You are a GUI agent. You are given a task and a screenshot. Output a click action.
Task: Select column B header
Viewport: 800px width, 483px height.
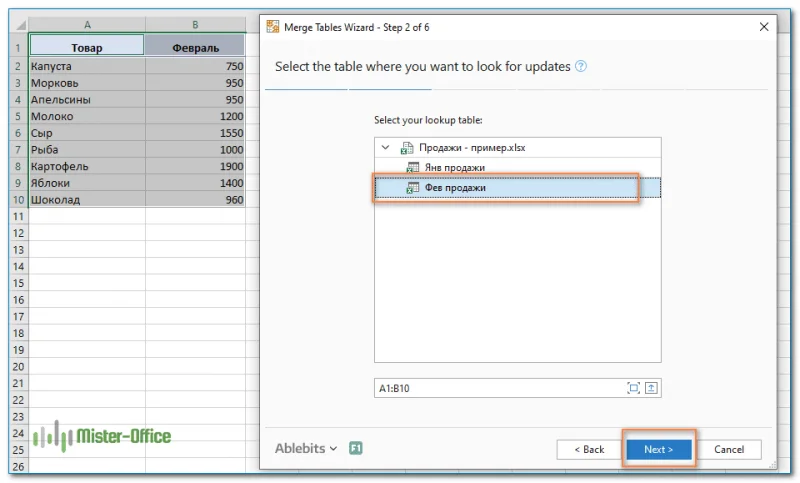tap(195, 24)
